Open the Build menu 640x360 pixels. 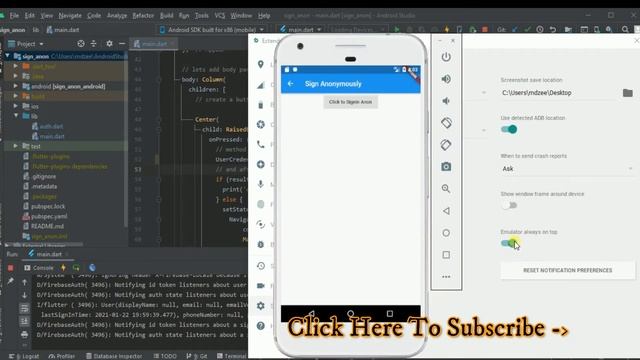click(167, 16)
